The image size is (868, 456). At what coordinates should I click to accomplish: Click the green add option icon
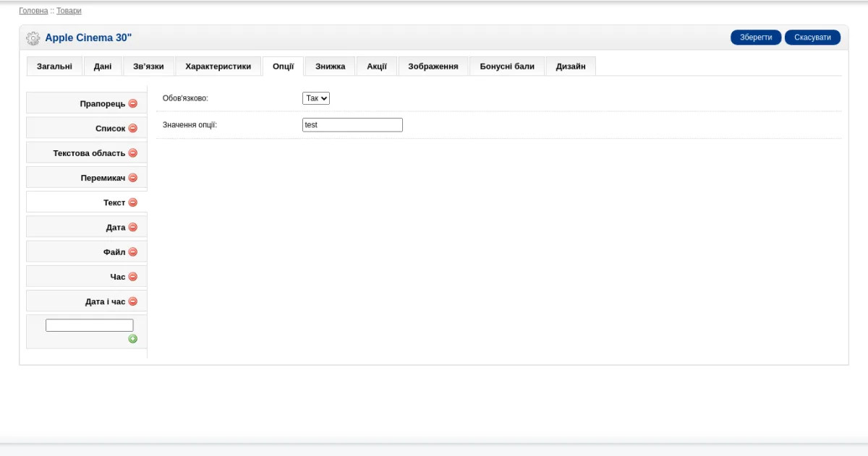[x=133, y=339]
